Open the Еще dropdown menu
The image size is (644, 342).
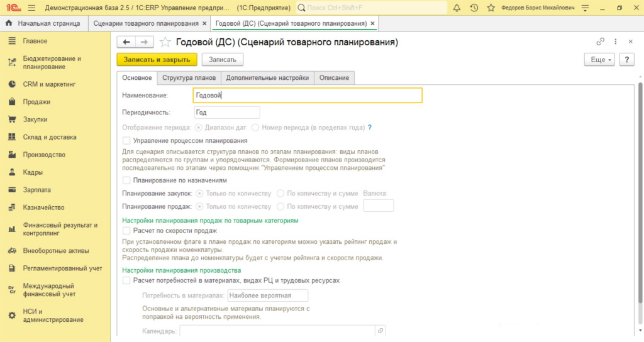599,60
